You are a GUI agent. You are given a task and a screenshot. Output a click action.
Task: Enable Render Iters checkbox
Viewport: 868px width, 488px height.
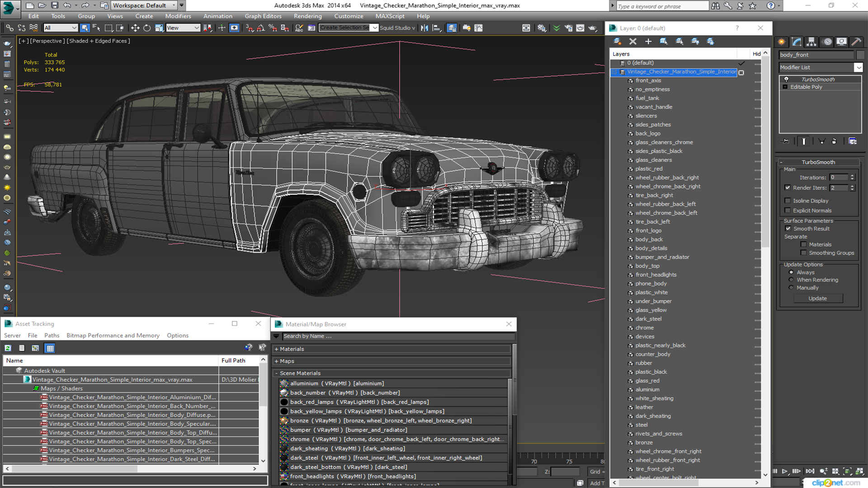coord(788,188)
